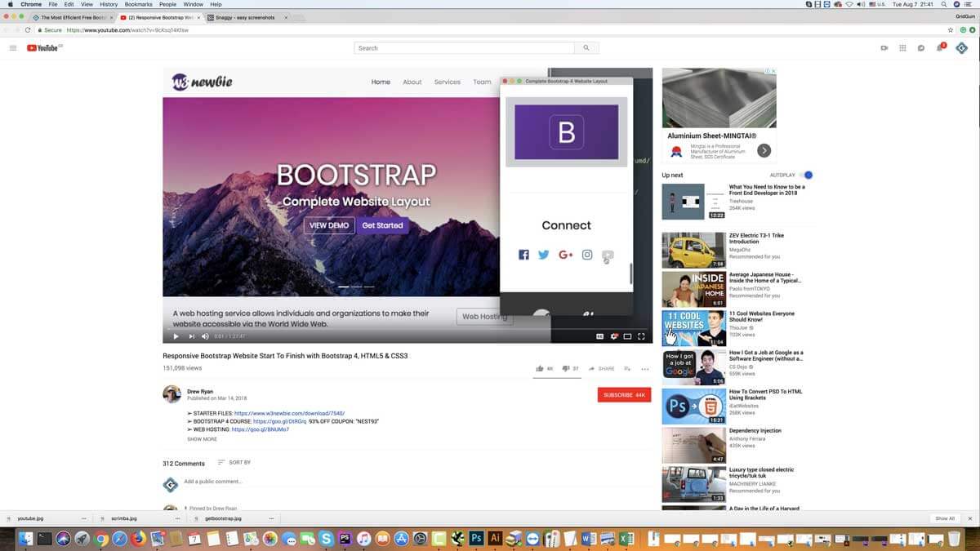Enter fullscreen on the video
The image size is (980, 551).
coord(642,336)
